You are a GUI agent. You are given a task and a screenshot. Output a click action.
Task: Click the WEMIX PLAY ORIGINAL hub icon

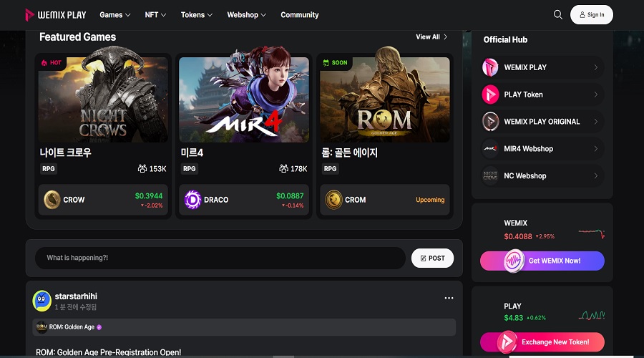click(490, 122)
